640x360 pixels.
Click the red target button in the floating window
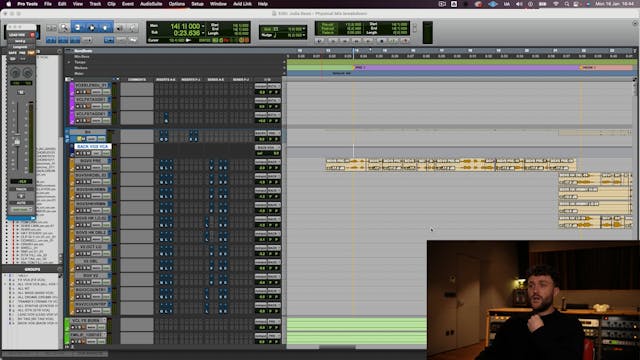point(33,35)
